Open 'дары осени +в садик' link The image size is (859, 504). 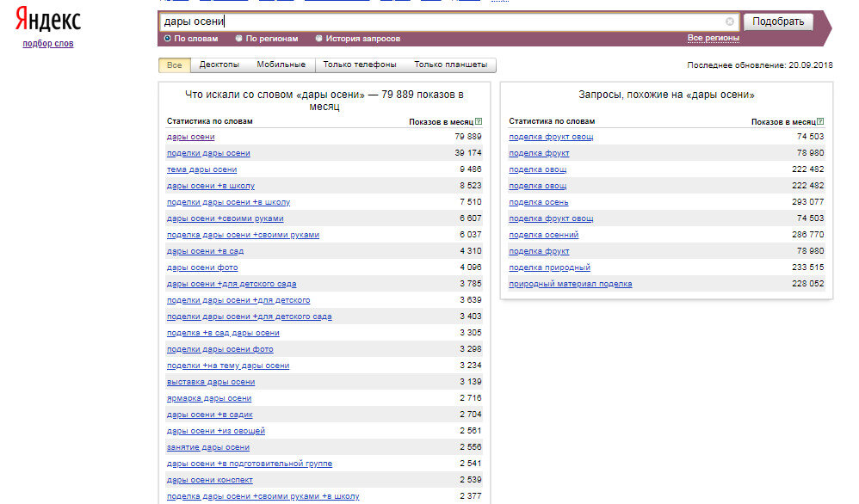(x=210, y=415)
